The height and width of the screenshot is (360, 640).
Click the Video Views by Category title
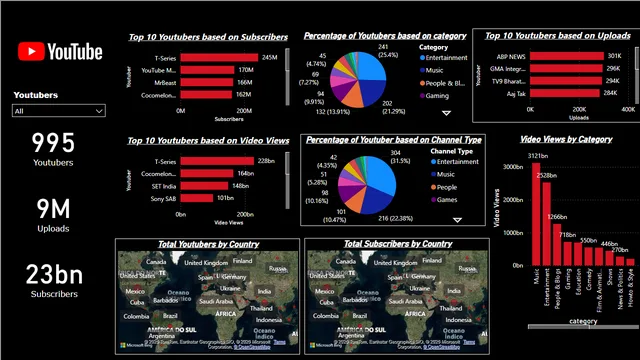[566, 140]
